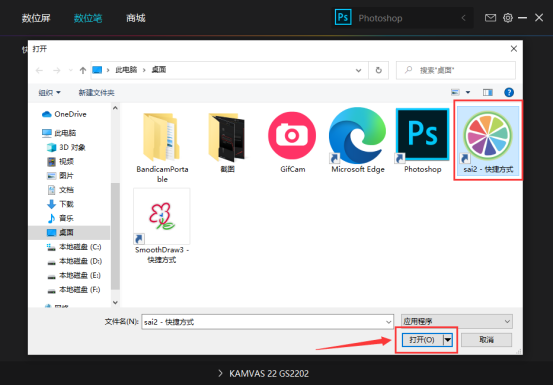Expand the address bar history dropdown
Screen dimensions: 554x386
point(358,70)
